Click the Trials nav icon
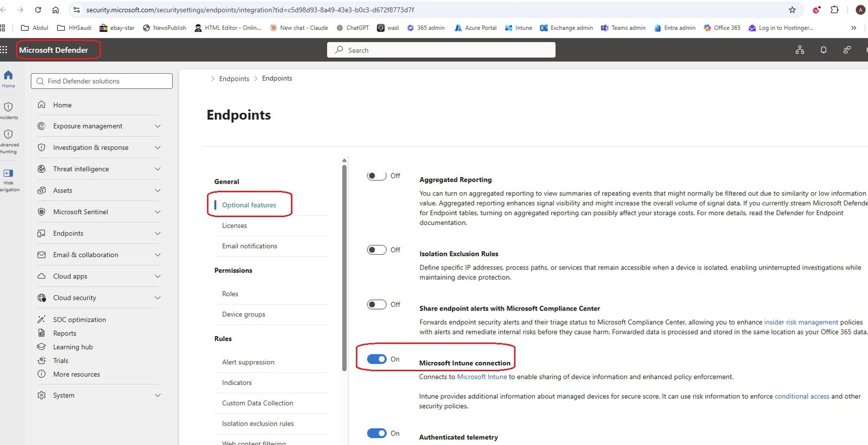 pyautogui.click(x=41, y=360)
